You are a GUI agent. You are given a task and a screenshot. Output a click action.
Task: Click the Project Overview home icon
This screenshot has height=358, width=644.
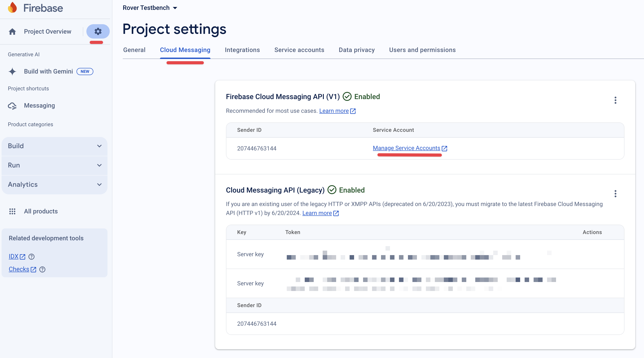click(x=12, y=31)
